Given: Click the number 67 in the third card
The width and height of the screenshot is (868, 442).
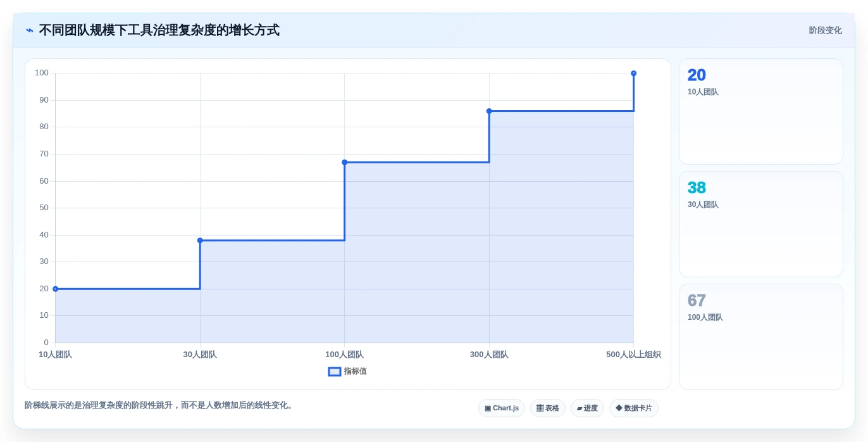Looking at the screenshot, I should [697, 301].
